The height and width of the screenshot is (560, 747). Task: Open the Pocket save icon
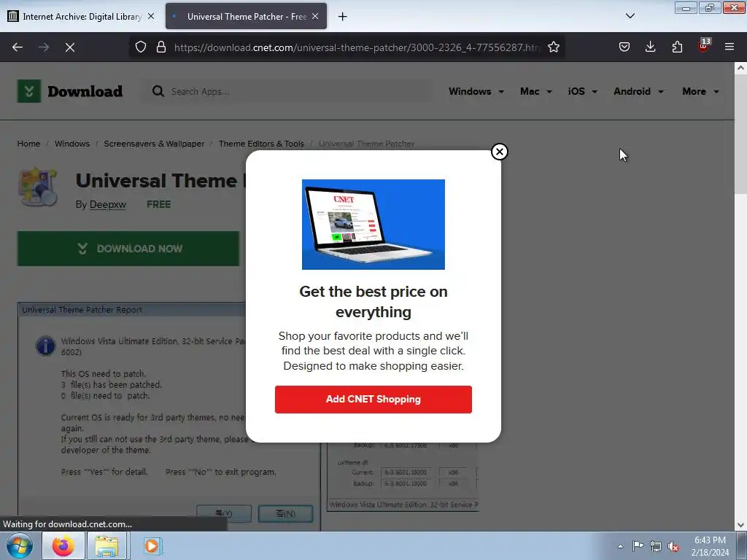coord(624,47)
